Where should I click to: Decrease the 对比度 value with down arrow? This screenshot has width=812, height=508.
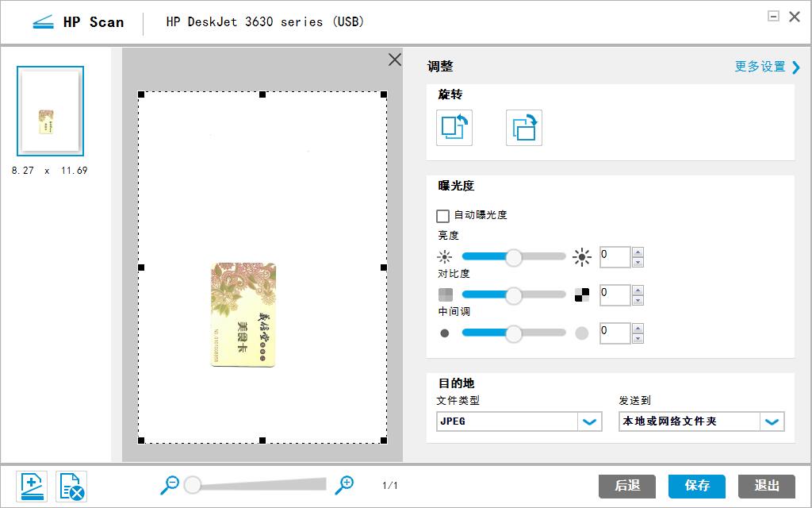638,300
